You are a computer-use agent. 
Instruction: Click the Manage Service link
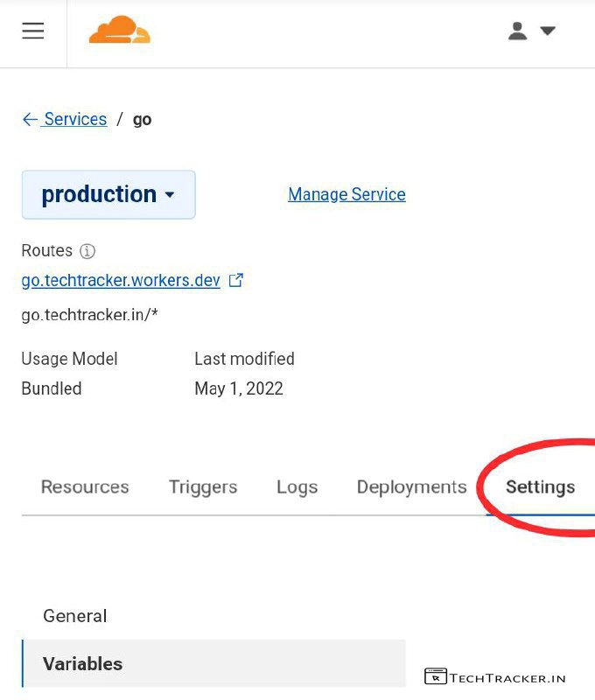tap(346, 194)
